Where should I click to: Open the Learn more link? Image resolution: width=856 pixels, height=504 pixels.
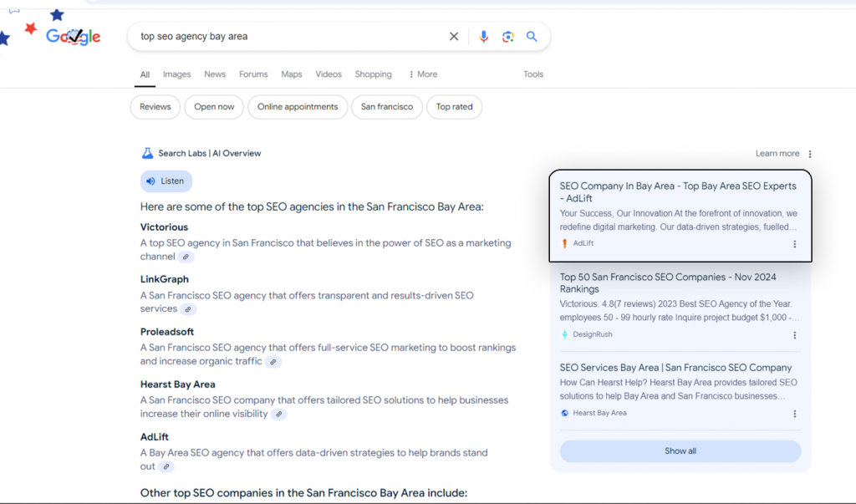point(776,154)
